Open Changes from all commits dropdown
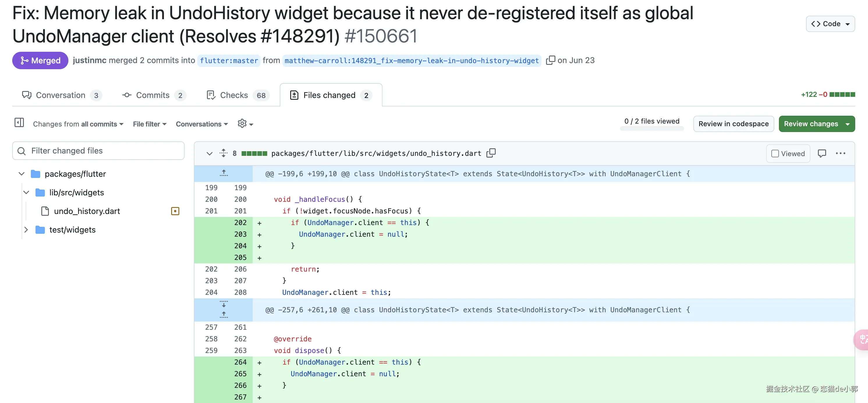This screenshot has height=403, width=868. [78, 124]
